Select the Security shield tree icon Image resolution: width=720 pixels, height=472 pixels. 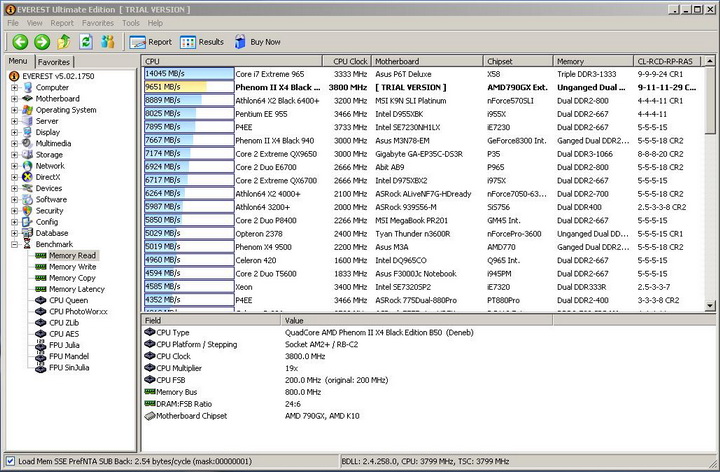point(28,211)
